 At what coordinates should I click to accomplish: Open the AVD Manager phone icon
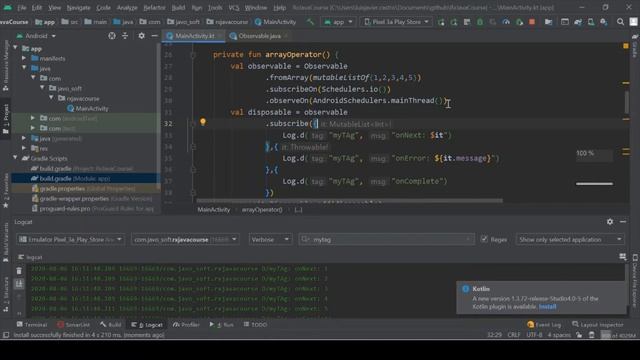pos(591,22)
